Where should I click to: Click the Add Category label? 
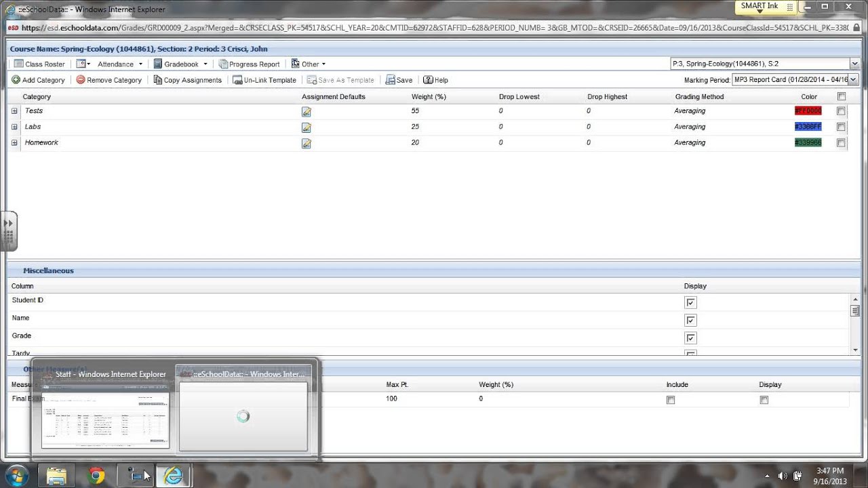(x=43, y=80)
